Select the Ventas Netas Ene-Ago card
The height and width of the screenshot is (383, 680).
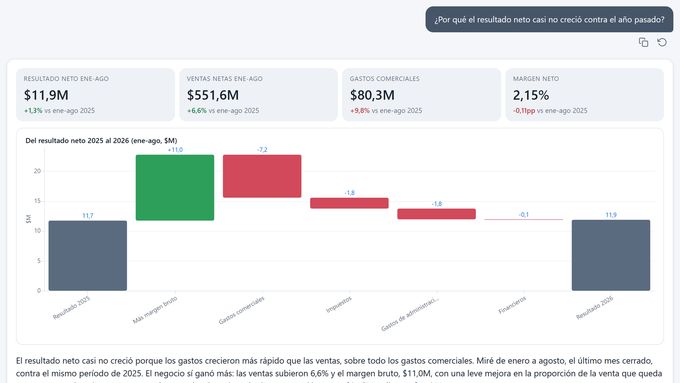click(258, 95)
